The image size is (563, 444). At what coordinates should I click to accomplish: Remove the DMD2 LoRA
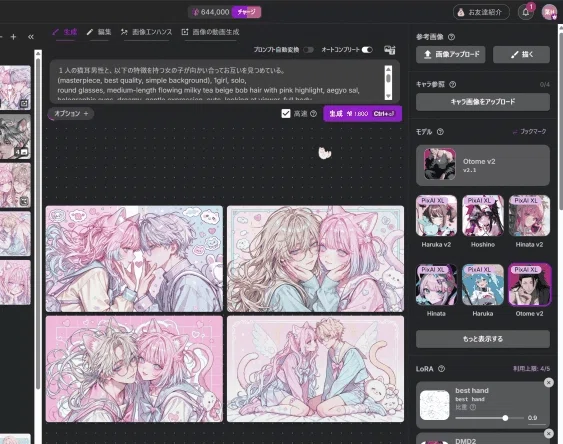coord(548,434)
